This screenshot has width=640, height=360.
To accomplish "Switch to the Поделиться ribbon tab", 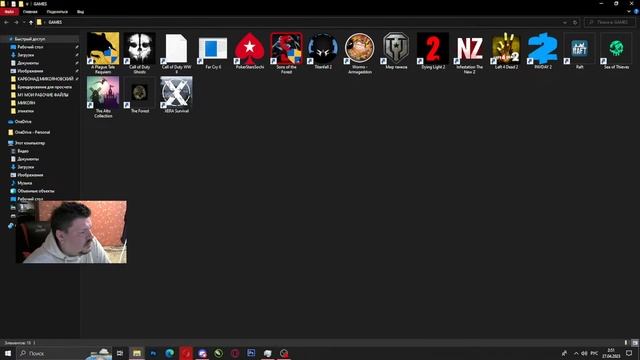I will [x=57, y=12].
